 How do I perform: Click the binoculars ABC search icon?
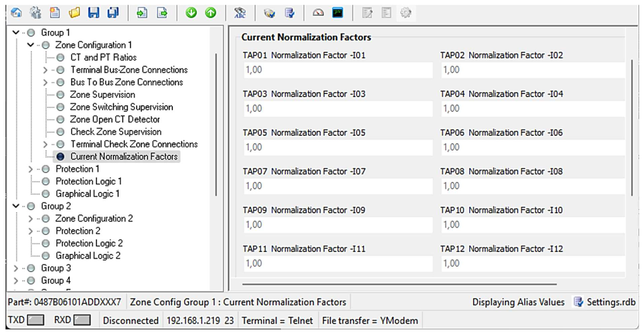[x=240, y=13]
